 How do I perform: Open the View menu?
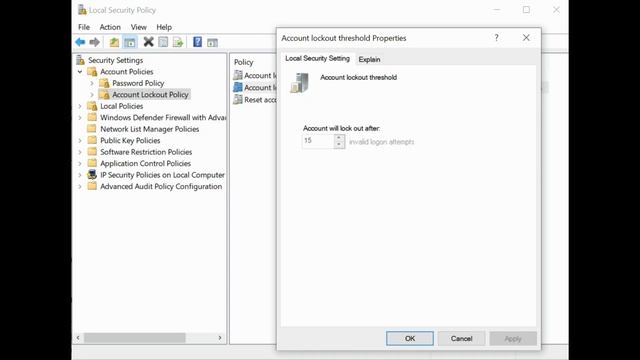[139, 27]
